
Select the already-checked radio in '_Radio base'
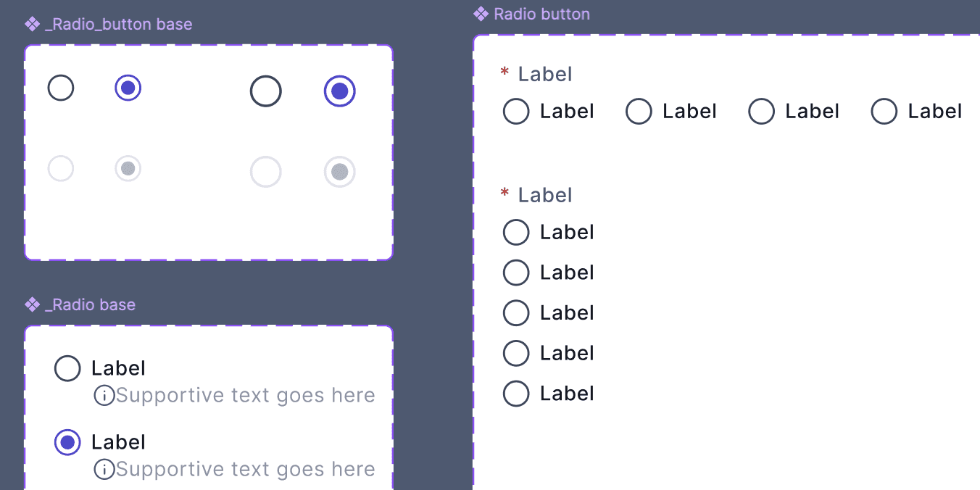coord(67,442)
